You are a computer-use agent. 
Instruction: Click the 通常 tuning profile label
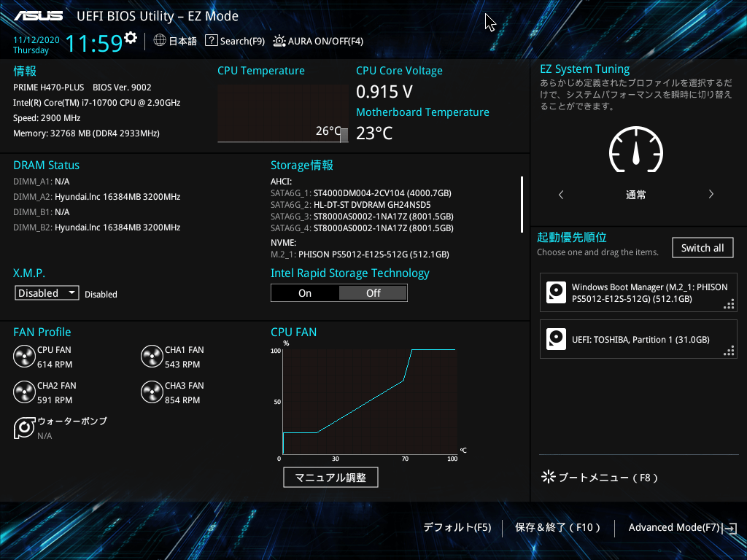[636, 195]
